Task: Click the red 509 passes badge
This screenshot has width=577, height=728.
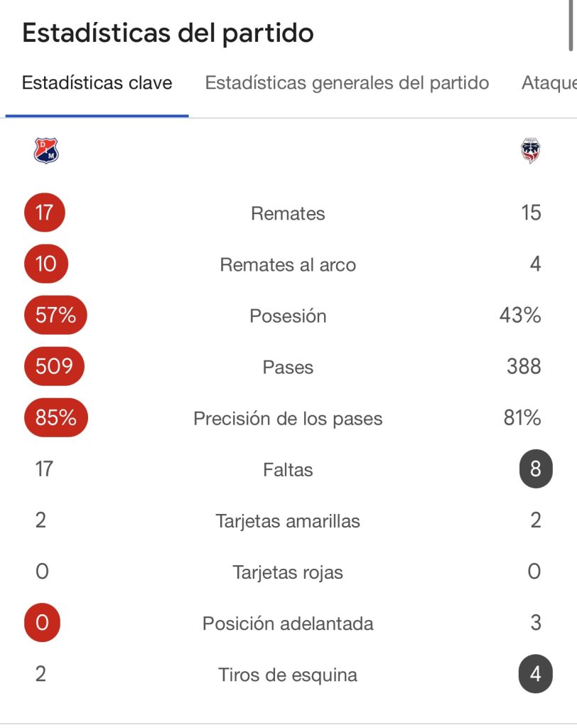Action: coord(54,366)
